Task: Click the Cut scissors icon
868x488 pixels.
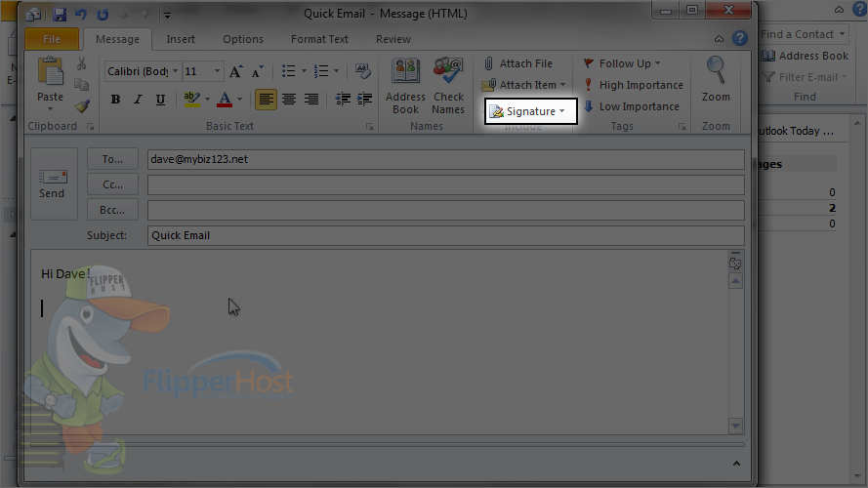Action: click(81, 63)
